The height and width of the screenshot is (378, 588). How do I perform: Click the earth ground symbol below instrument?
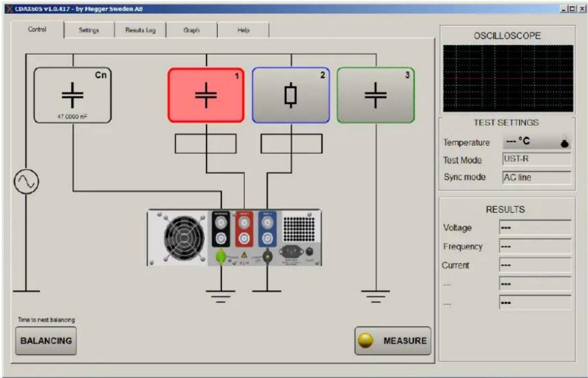coord(221,296)
